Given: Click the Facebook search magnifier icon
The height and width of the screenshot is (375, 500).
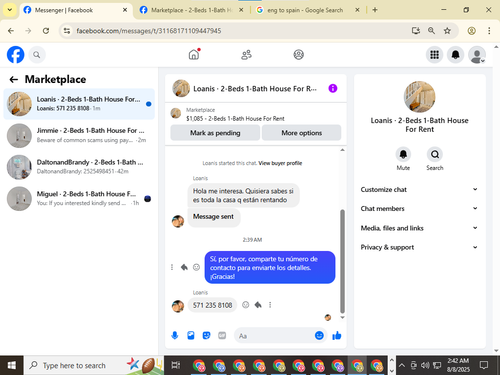Looking at the screenshot, I should (37, 55).
